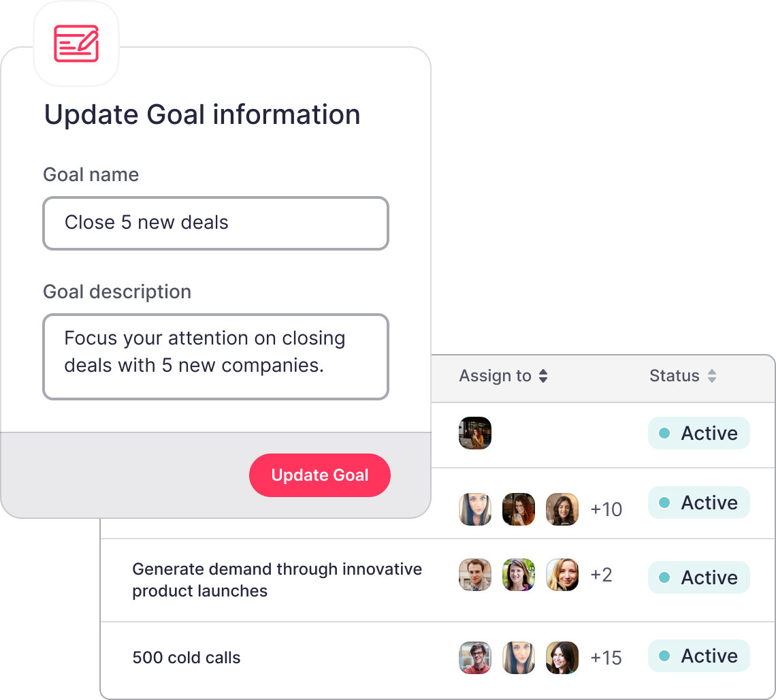Edit the Goal description text area
The width and height of the screenshot is (776, 700).
pyautogui.click(x=216, y=356)
